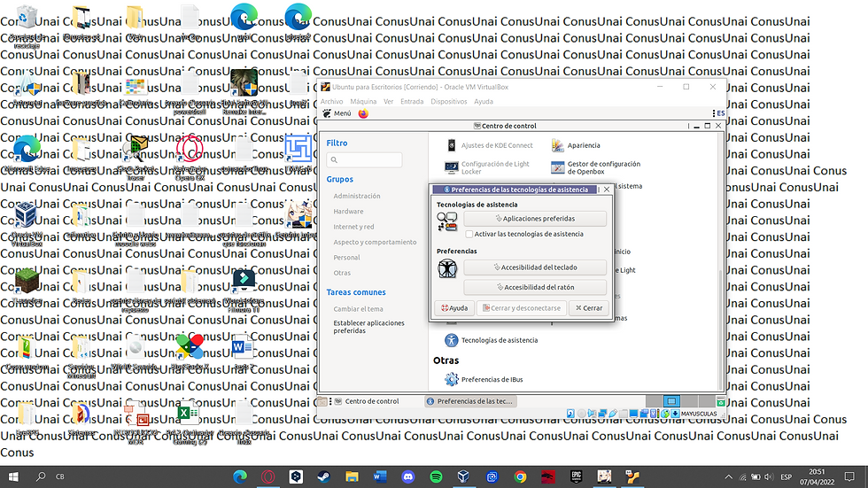Image resolution: width=868 pixels, height=488 pixels.
Task: Select Aspecto y comportamiento group
Action: coord(375,243)
